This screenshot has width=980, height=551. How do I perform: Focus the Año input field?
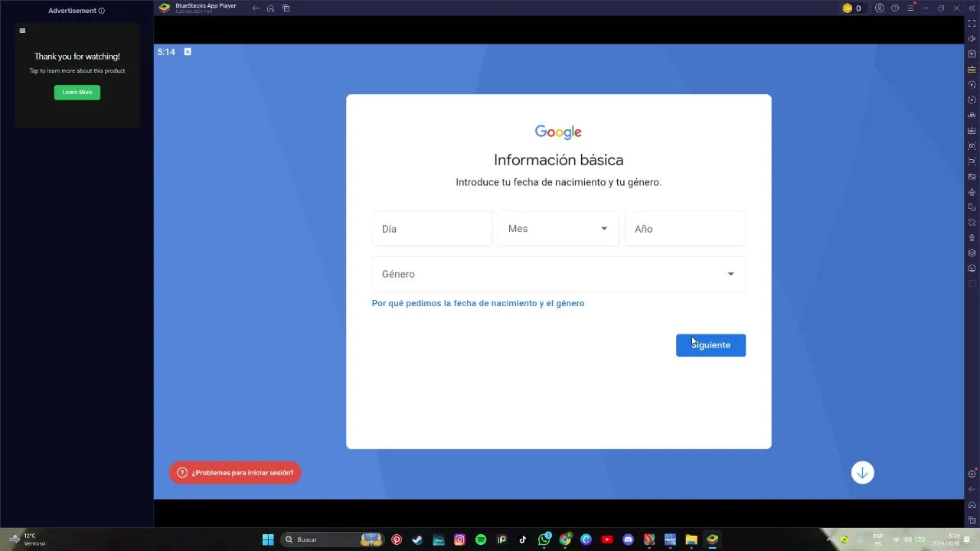[685, 229]
